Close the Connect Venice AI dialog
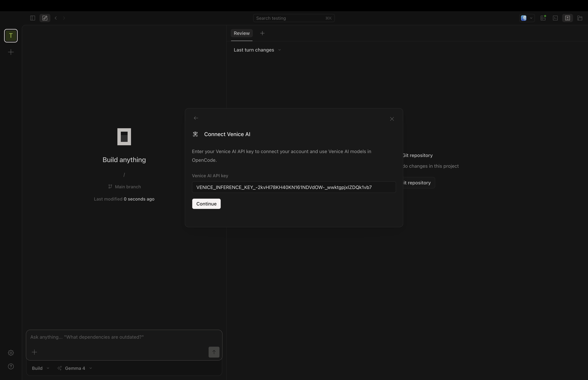This screenshot has height=380, width=588. point(392,119)
